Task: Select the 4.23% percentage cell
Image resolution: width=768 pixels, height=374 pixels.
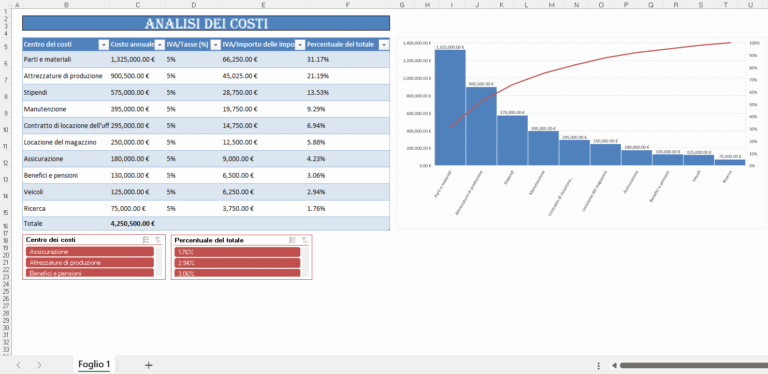Action: 347,159
